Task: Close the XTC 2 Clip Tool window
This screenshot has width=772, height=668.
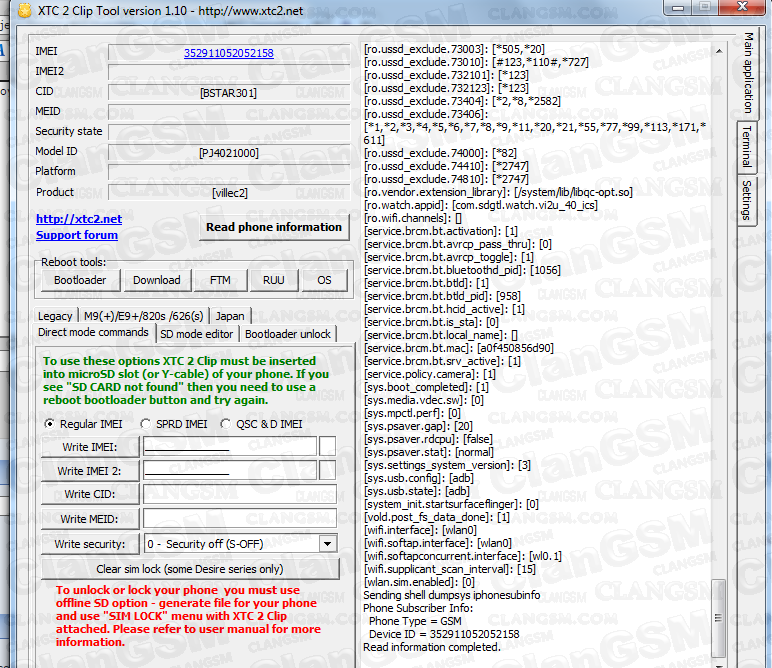Action: (742, 6)
